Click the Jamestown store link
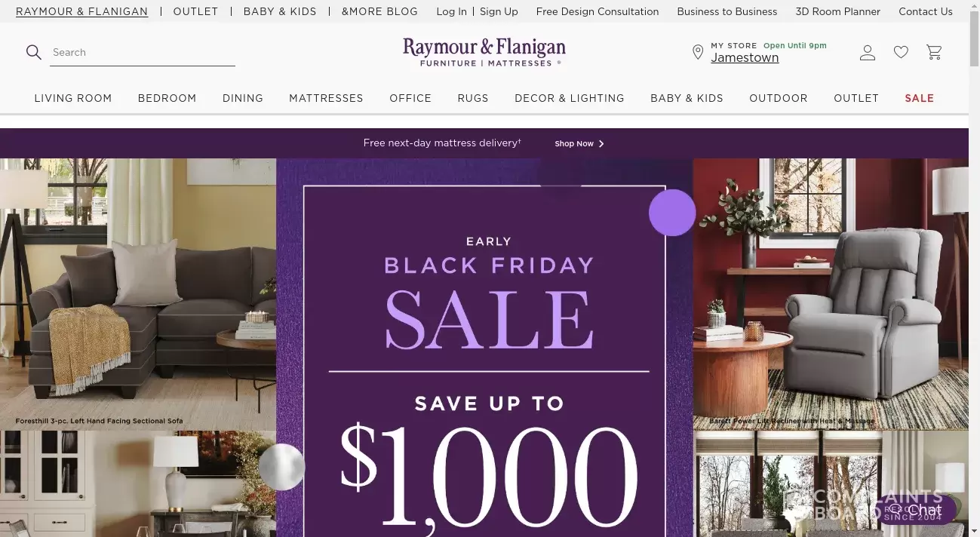 click(x=745, y=58)
